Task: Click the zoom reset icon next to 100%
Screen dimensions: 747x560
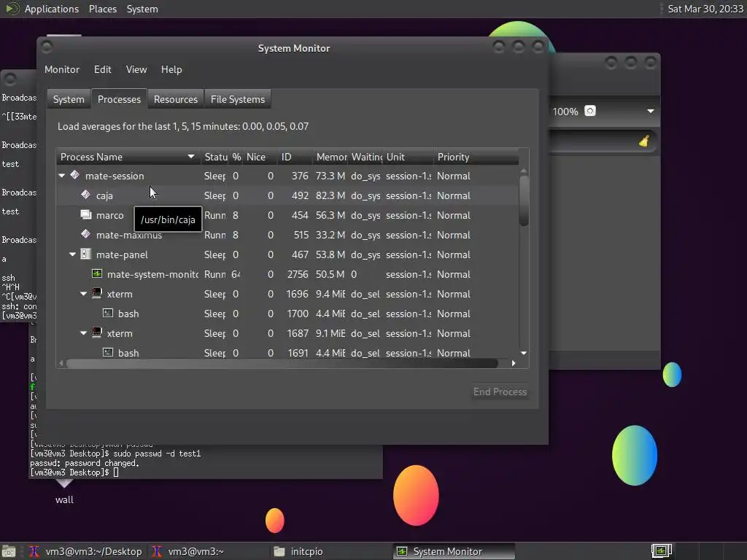Action: (589, 111)
